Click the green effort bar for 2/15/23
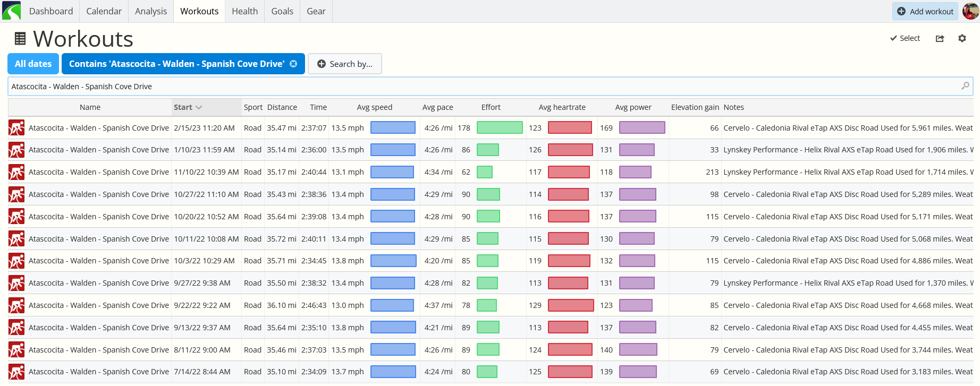Viewport: 980px width, 386px height. click(500, 128)
